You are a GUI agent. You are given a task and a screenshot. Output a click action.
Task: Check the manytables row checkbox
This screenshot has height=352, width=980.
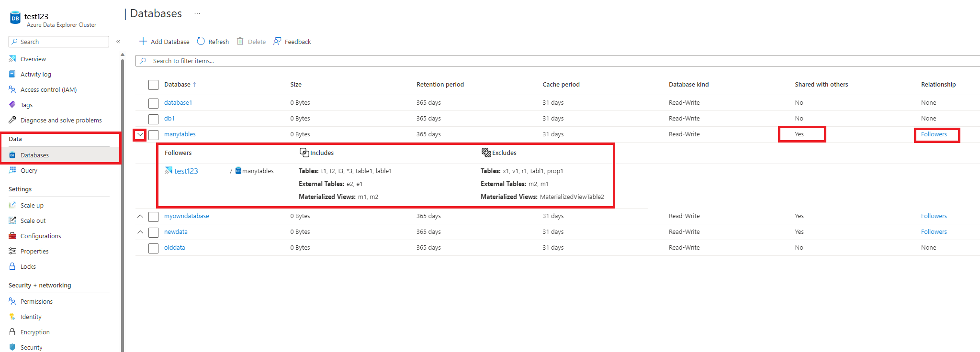[153, 135]
